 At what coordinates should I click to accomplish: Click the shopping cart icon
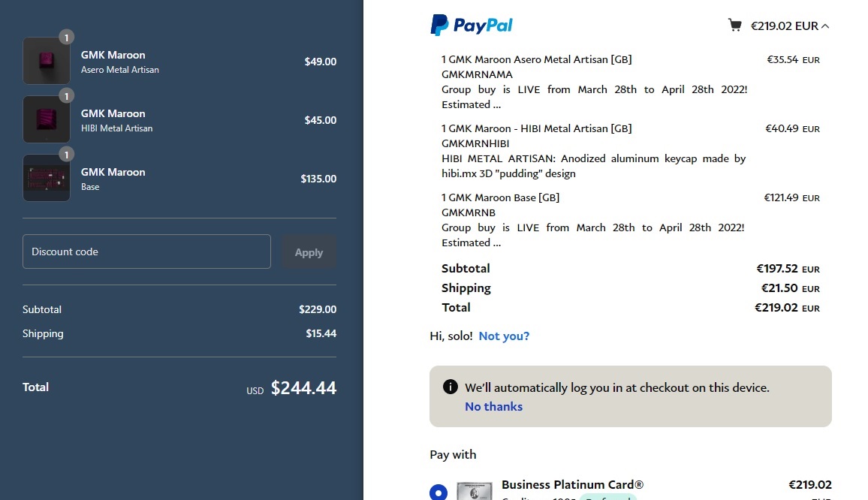734,25
